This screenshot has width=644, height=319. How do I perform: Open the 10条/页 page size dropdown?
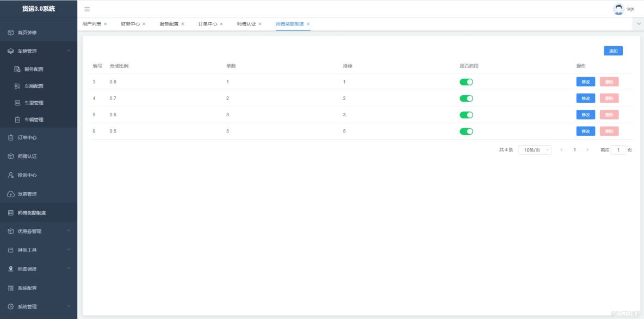[534, 149]
